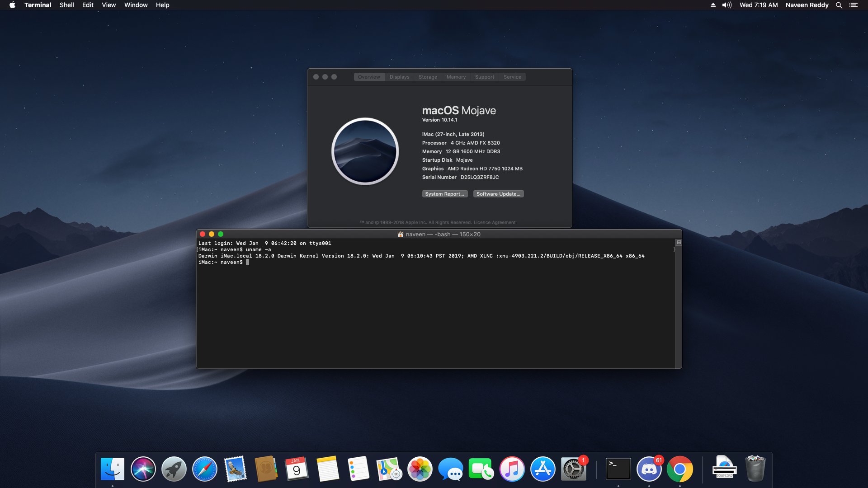
Task: Click the Darwin Kernel Version output line
Action: (x=421, y=256)
